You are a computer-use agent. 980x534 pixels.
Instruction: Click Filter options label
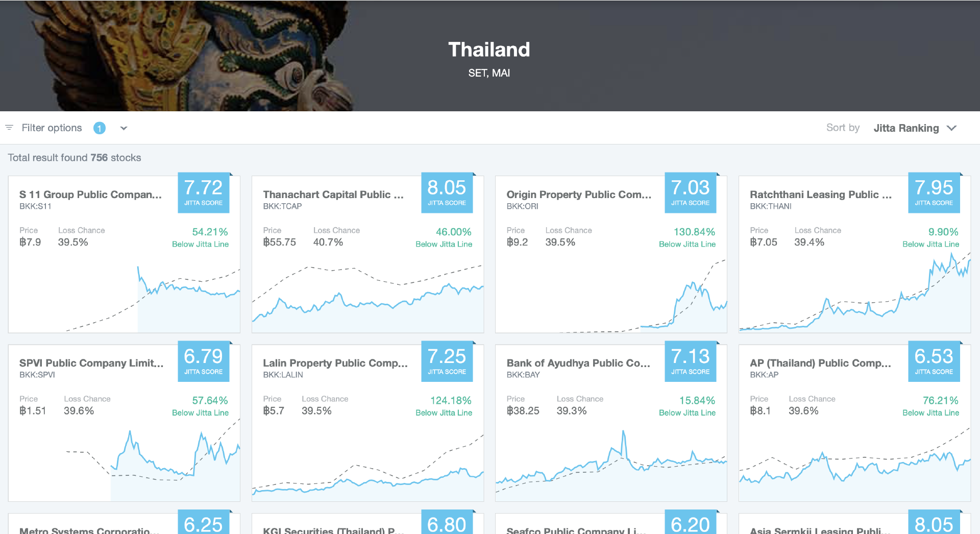pos(52,128)
